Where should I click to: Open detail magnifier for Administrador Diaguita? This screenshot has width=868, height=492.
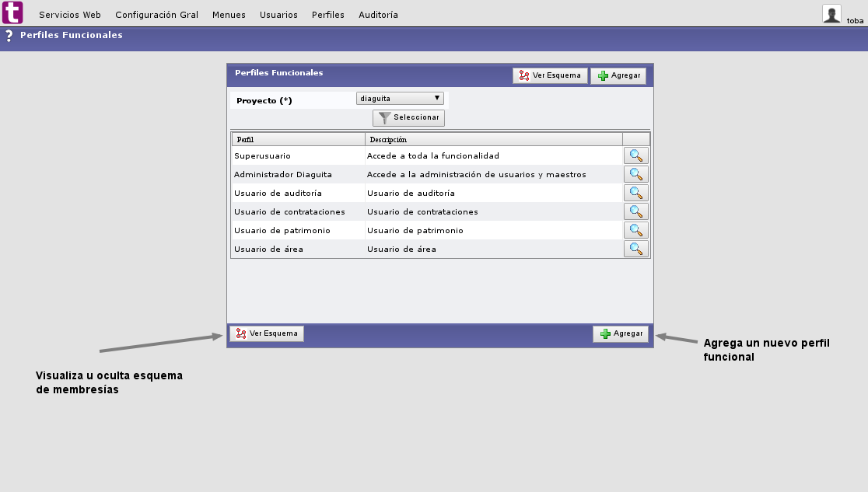pyautogui.click(x=636, y=174)
